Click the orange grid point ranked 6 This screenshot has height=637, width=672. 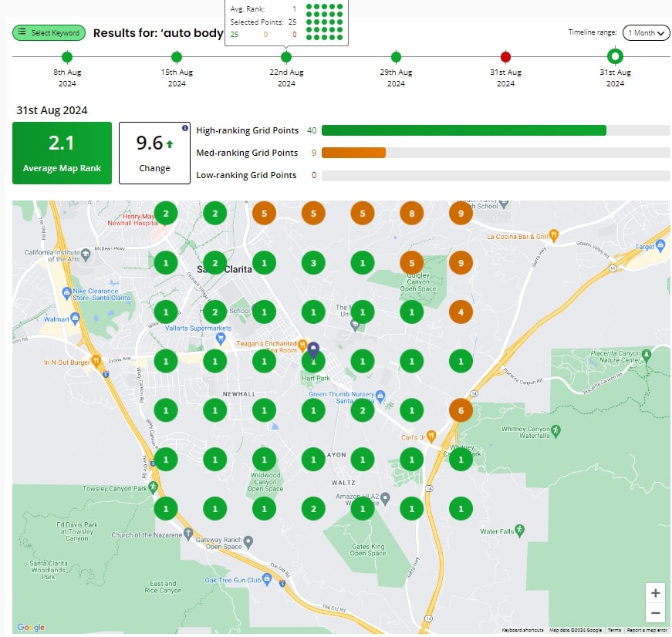click(x=461, y=410)
